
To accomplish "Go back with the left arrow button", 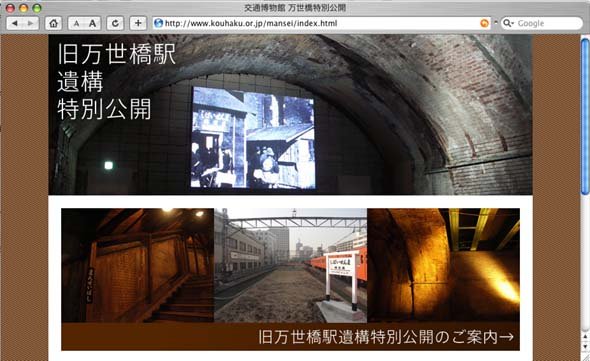I will 15,23.
